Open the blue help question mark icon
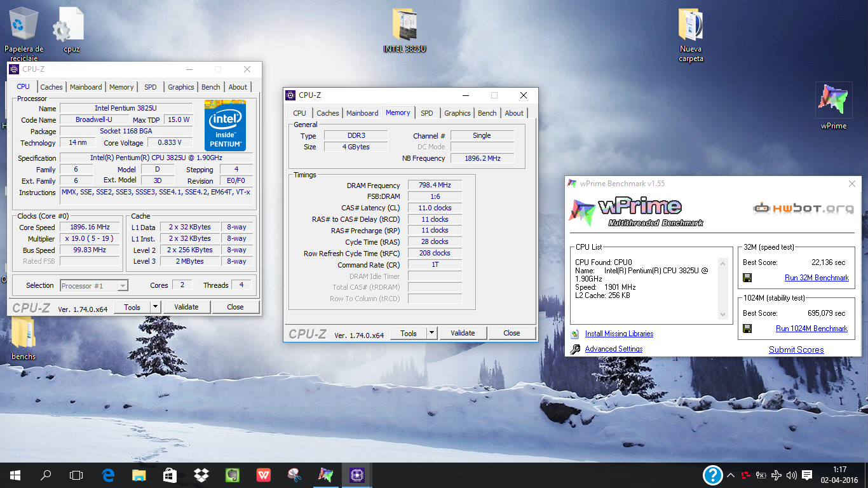Image resolution: width=868 pixels, height=488 pixels. (713, 475)
